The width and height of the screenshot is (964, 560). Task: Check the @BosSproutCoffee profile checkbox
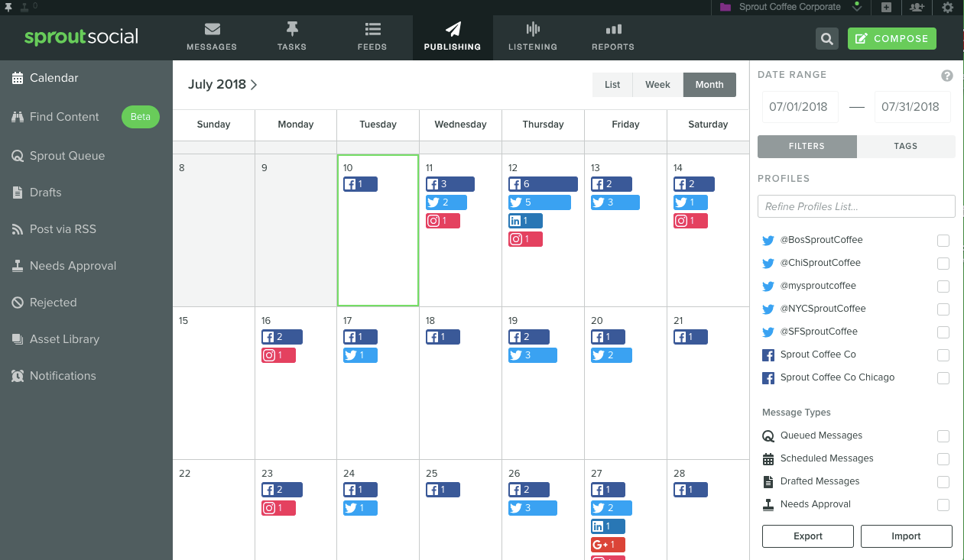(943, 241)
